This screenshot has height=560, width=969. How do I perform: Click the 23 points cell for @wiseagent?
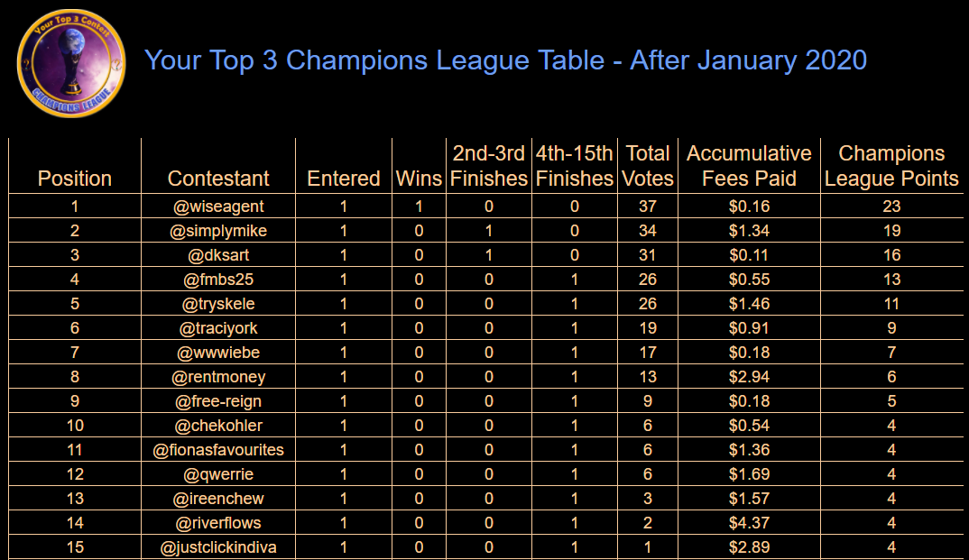point(891,207)
